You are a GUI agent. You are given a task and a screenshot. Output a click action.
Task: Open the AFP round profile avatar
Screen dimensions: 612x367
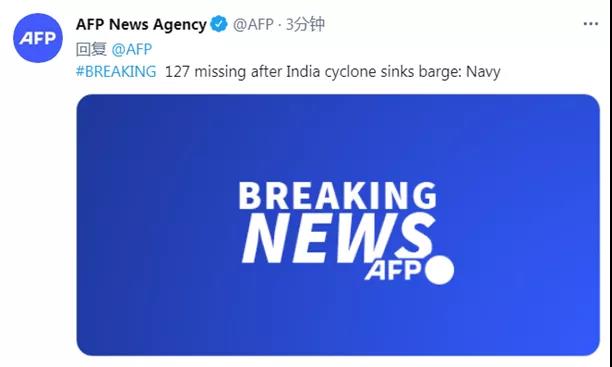(x=37, y=38)
